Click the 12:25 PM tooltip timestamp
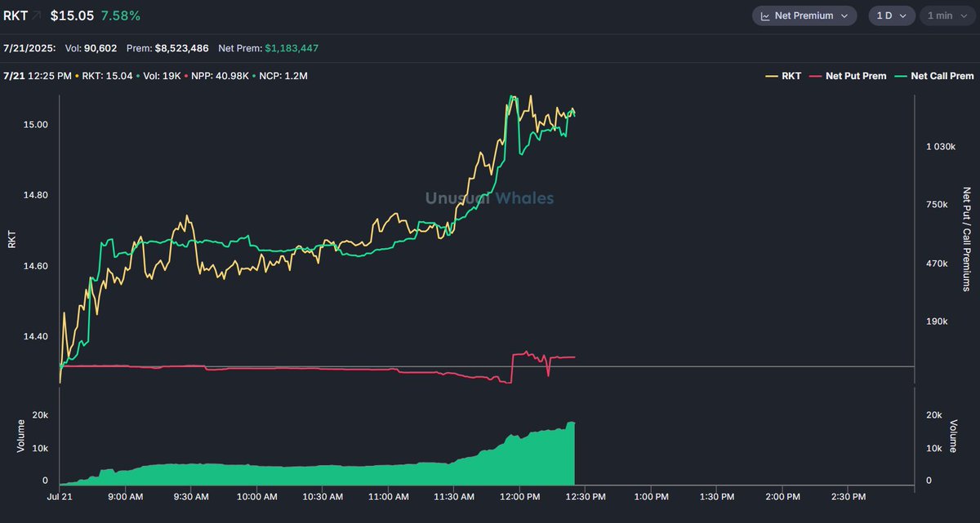 click(48, 76)
